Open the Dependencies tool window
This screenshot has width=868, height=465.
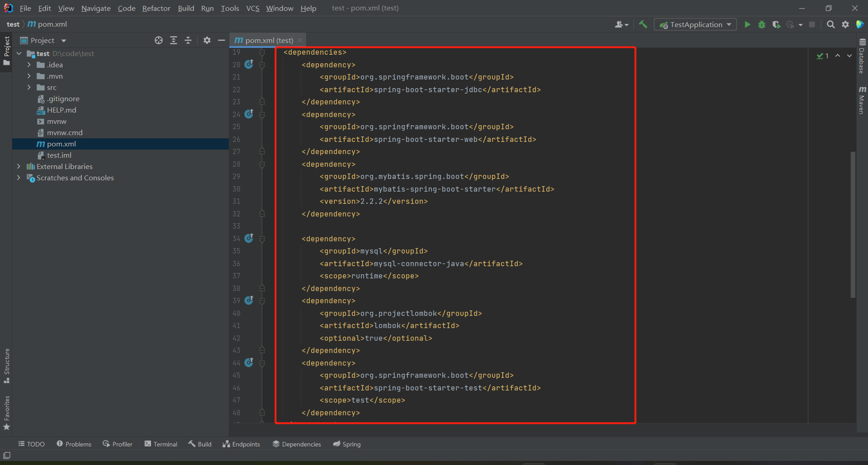[x=297, y=444]
